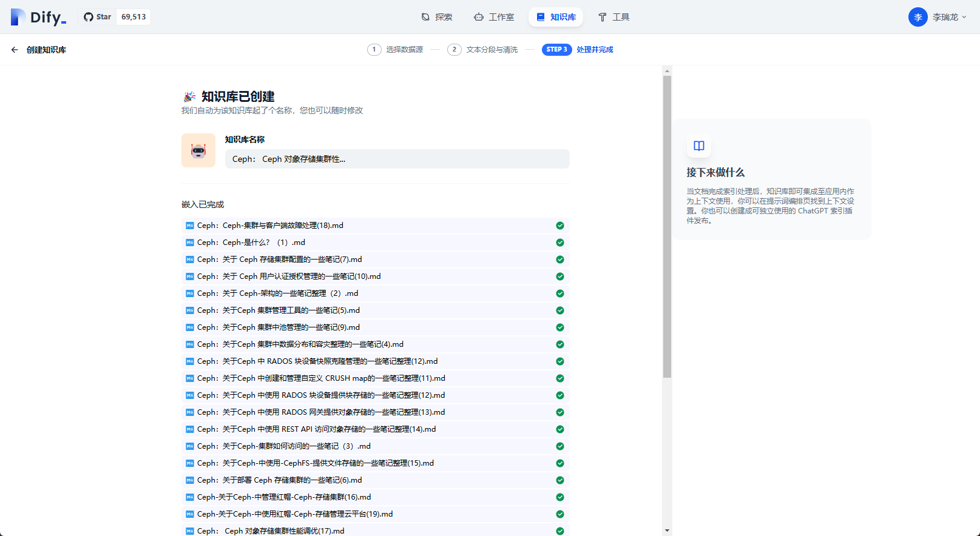Click the 知识库已创建 heading

click(238, 96)
